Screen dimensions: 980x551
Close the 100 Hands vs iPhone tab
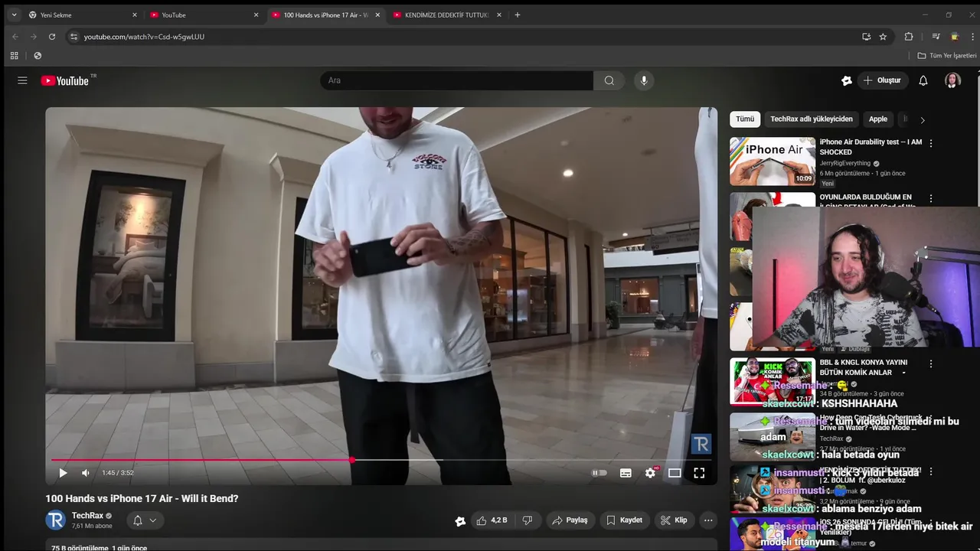point(377,15)
